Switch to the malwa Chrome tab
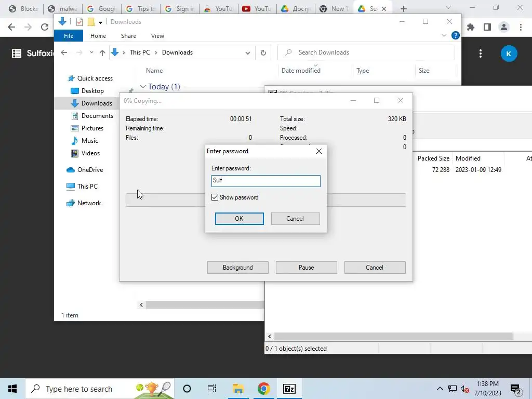This screenshot has height=399, width=532. click(62, 9)
